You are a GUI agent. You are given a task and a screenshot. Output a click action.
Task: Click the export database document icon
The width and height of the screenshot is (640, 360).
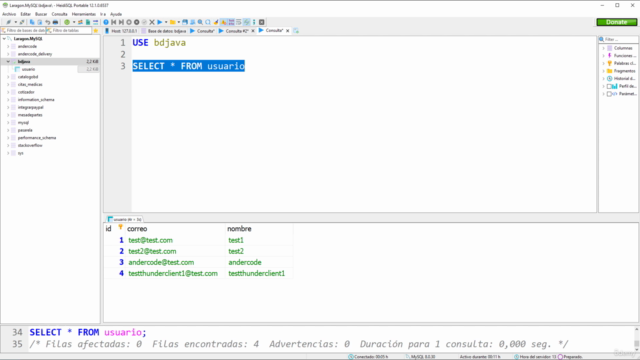pos(88,22)
